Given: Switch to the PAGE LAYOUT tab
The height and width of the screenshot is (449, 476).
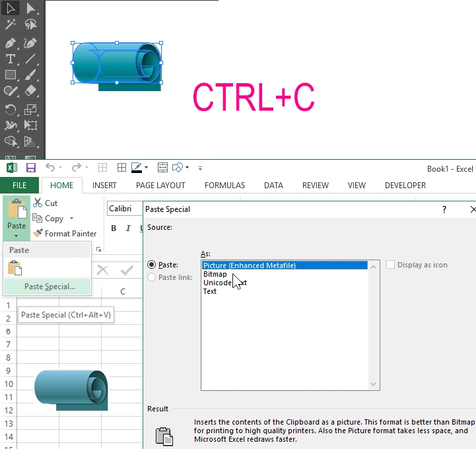Looking at the screenshot, I should click(x=160, y=186).
